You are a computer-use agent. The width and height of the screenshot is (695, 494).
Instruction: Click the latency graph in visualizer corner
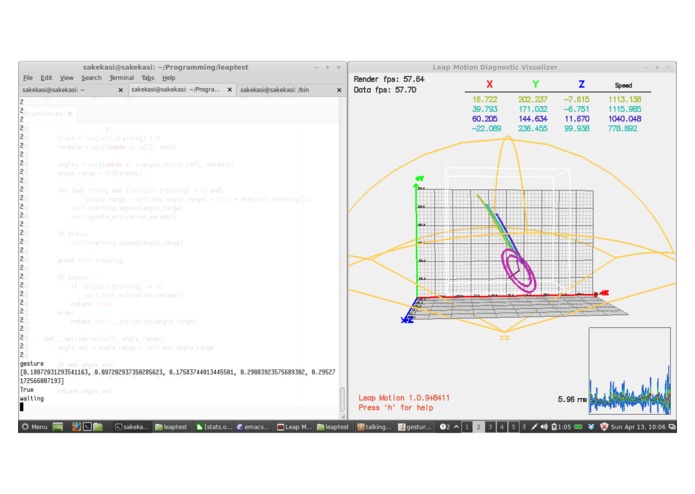[629, 371]
